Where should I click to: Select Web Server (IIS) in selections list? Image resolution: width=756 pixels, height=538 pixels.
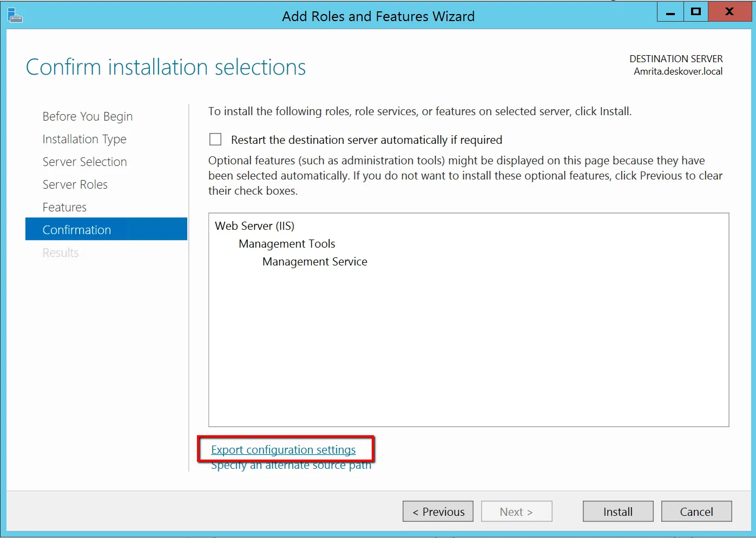tap(255, 225)
